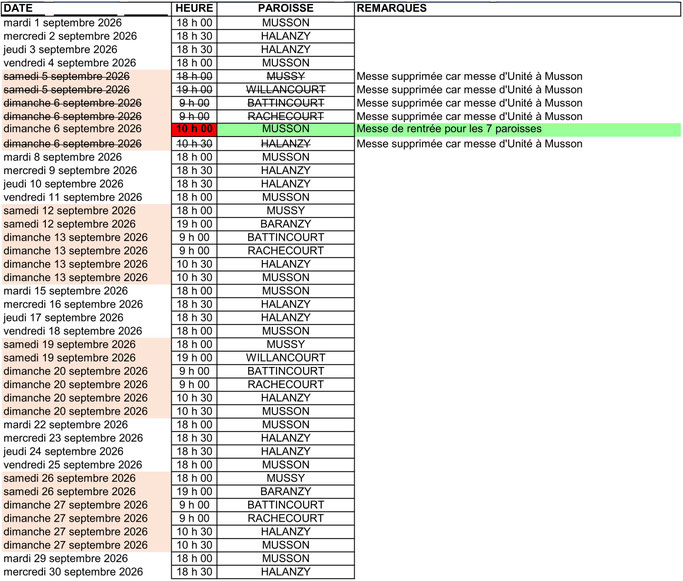Click MUSSON parish for vendredi 25 septembre
The width and height of the screenshot is (683, 581).
click(286, 465)
